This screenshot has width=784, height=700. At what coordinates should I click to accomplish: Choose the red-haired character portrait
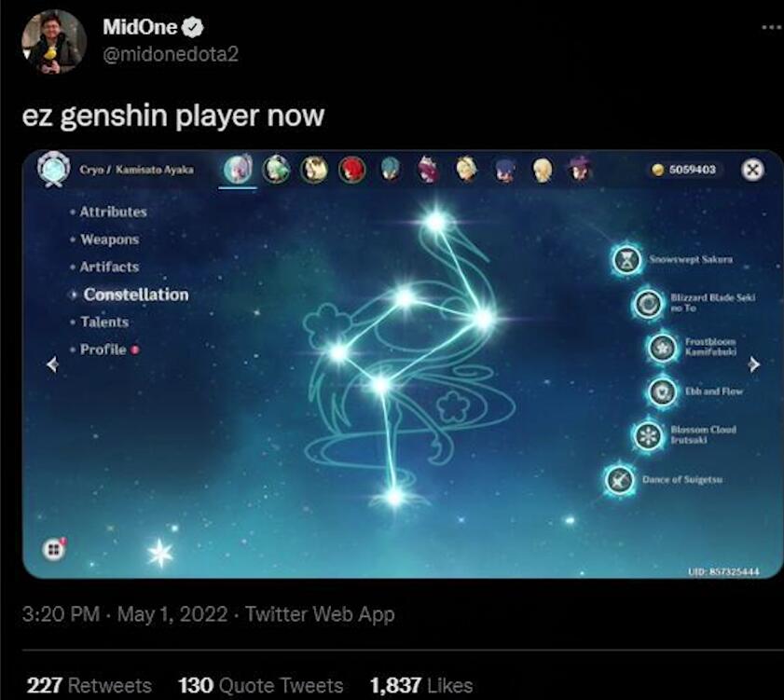click(x=352, y=170)
